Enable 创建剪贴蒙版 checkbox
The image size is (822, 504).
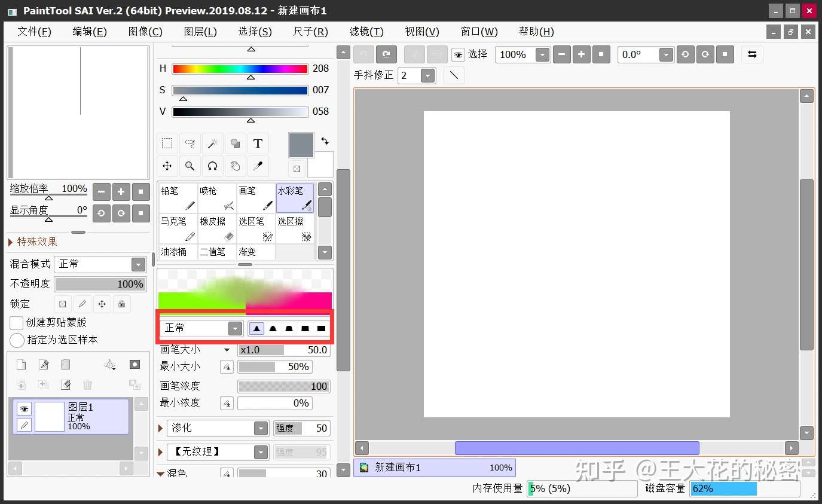[17, 322]
